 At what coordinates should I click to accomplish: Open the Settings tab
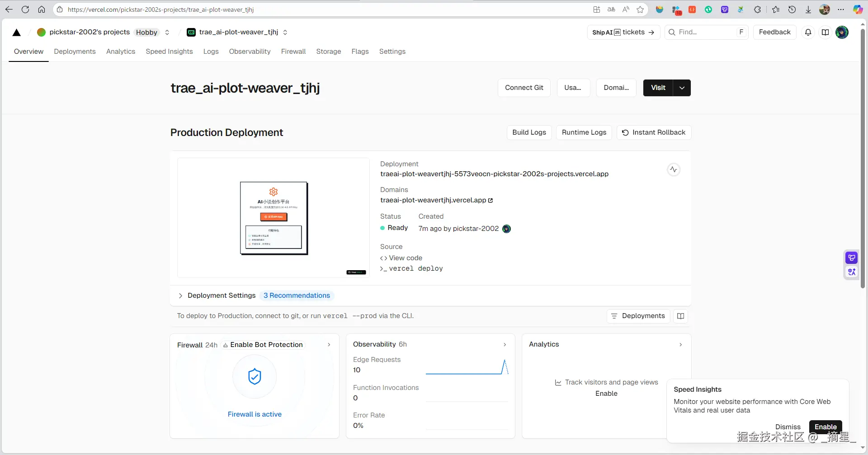coord(392,52)
